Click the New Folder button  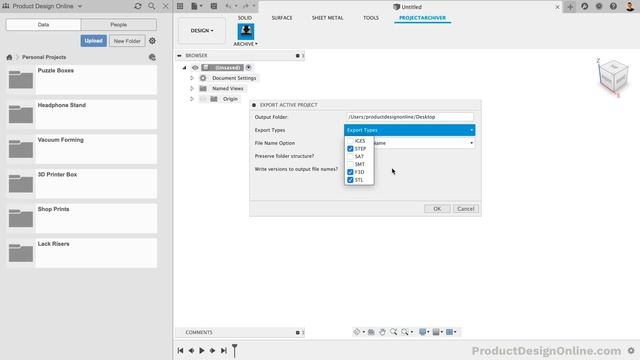click(127, 41)
